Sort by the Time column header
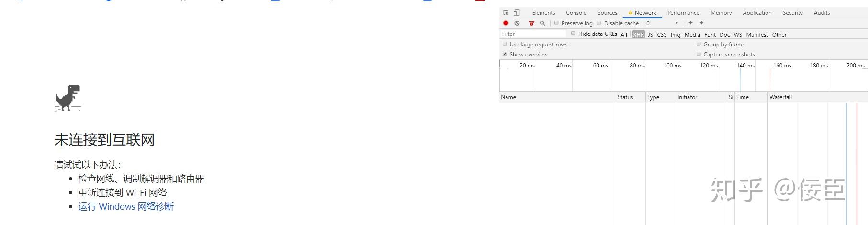The image size is (868, 225). click(x=751, y=97)
